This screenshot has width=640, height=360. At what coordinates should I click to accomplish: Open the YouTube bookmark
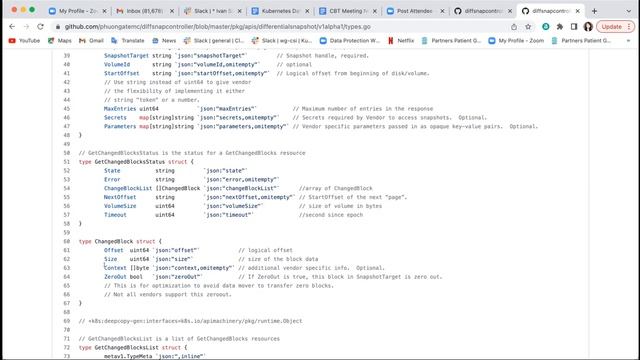pos(24,40)
